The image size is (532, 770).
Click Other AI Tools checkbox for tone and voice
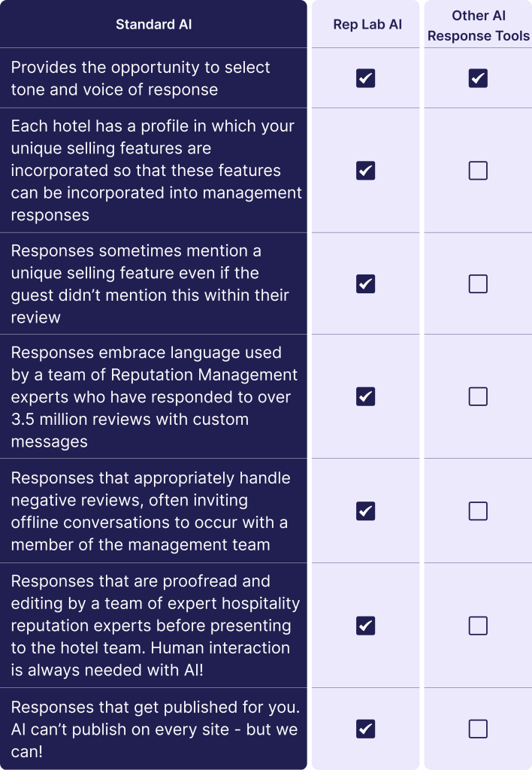478,78
